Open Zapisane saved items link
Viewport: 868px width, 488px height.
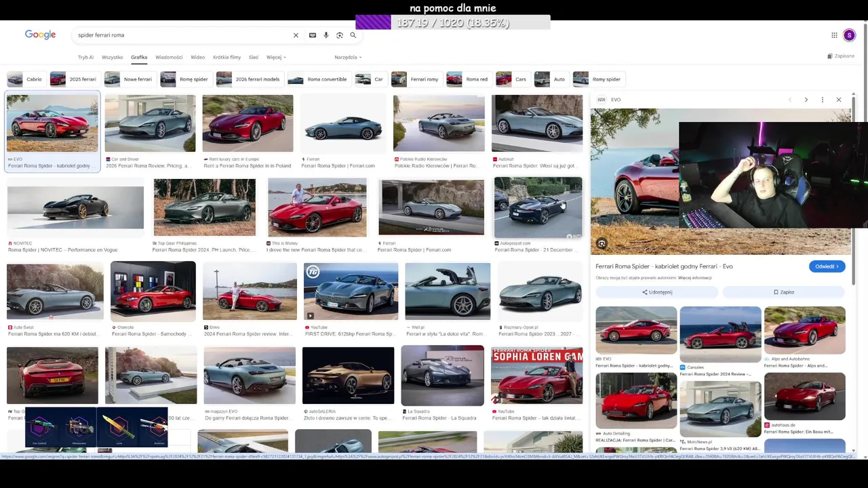click(x=841, y=56)
